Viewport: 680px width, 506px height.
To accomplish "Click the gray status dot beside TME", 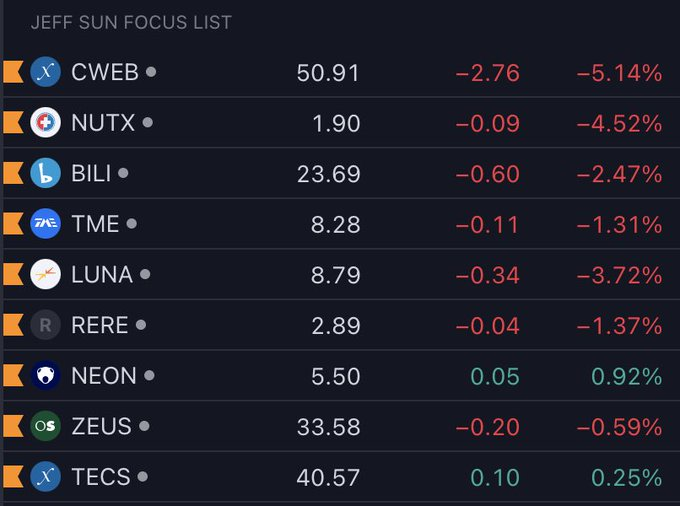I will point(131,224).
